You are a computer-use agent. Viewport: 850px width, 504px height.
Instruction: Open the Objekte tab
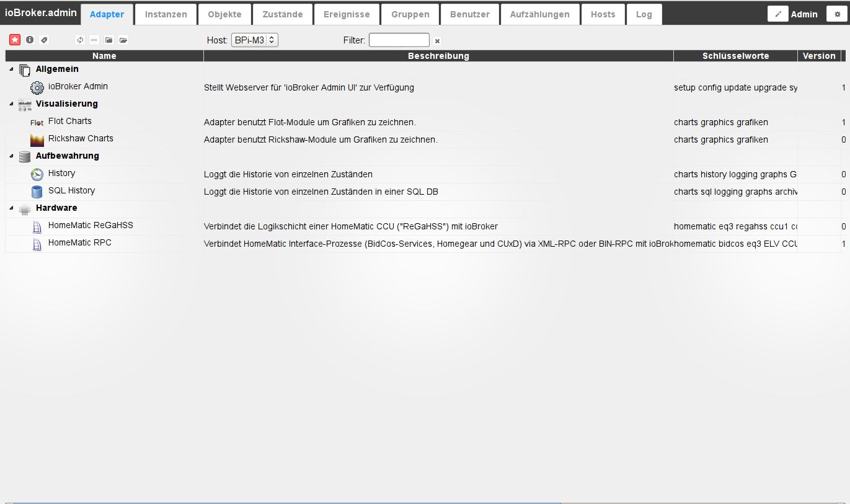224,14
